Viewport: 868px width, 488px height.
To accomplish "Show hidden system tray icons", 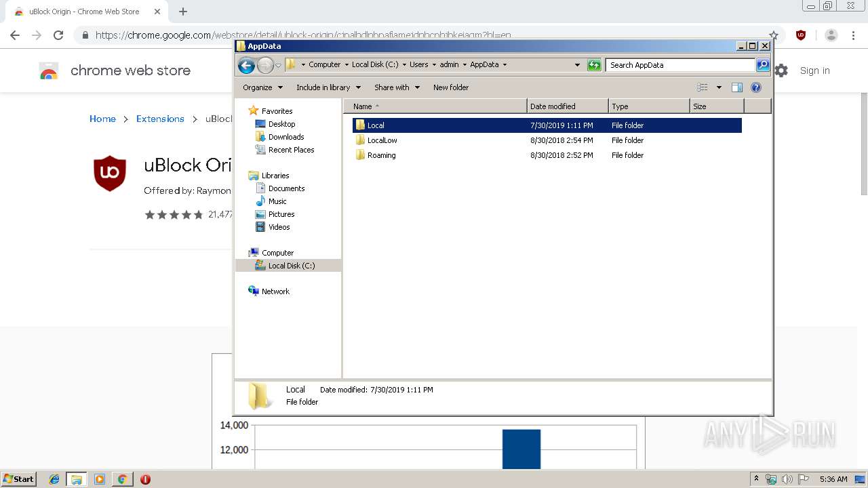I will point(756,479).
